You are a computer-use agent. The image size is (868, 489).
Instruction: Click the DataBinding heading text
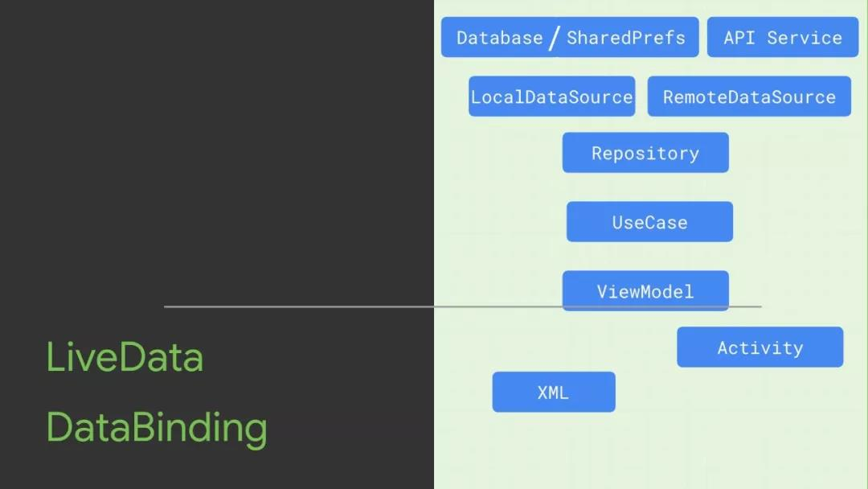pos(157,428)
